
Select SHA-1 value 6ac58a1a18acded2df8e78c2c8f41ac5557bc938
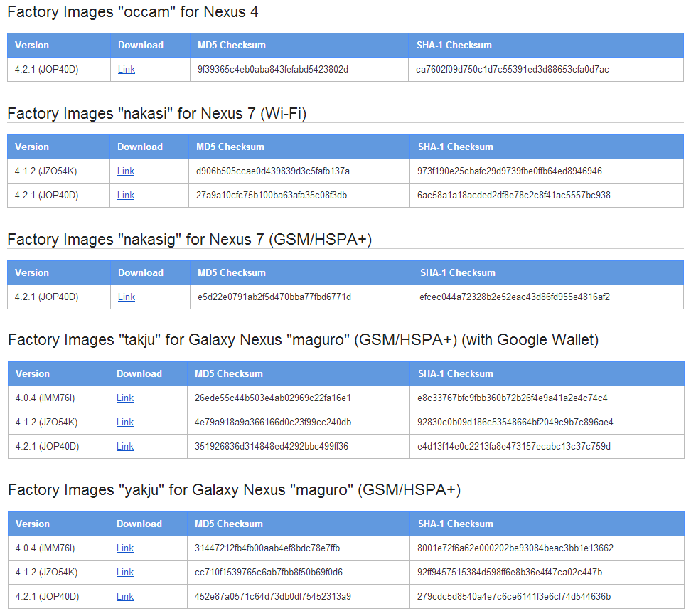tap(514, 196)
